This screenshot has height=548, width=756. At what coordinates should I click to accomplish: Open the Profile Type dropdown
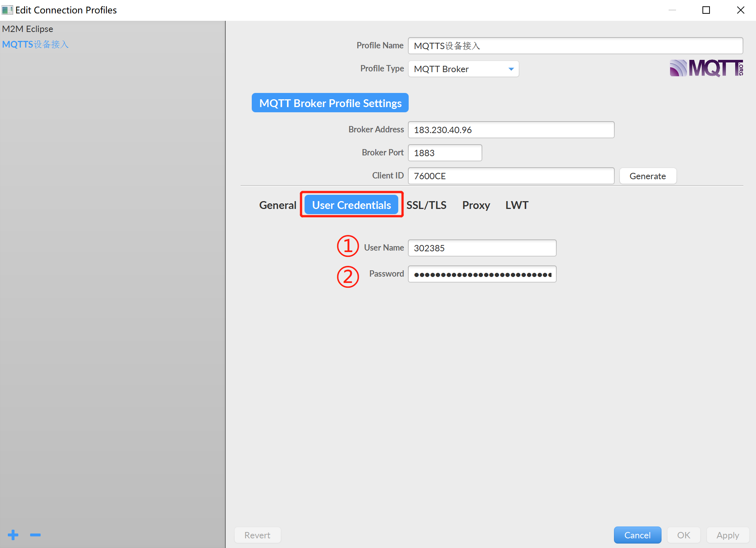pos(511,69)
